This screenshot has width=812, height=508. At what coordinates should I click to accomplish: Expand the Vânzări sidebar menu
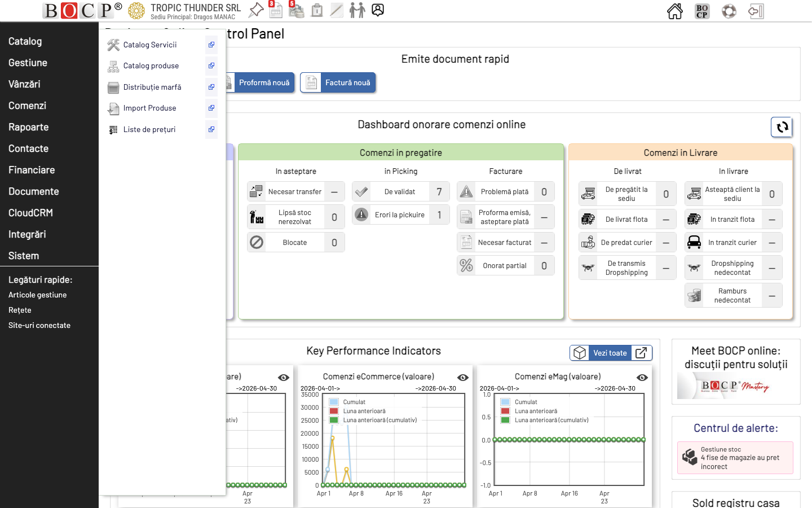coord(24,84)
